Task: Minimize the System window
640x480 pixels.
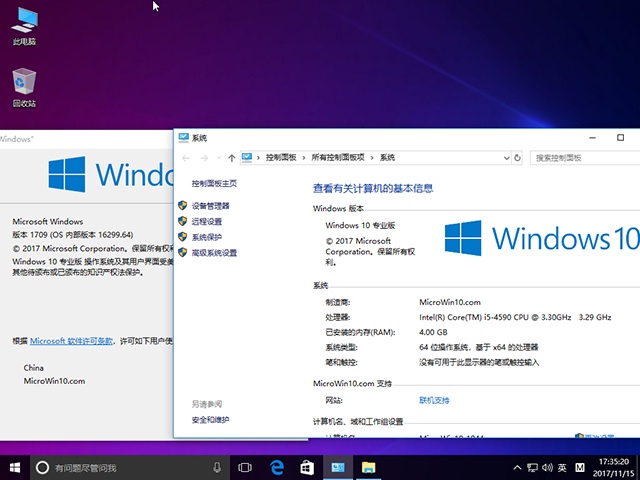Action: click(593, 138)
